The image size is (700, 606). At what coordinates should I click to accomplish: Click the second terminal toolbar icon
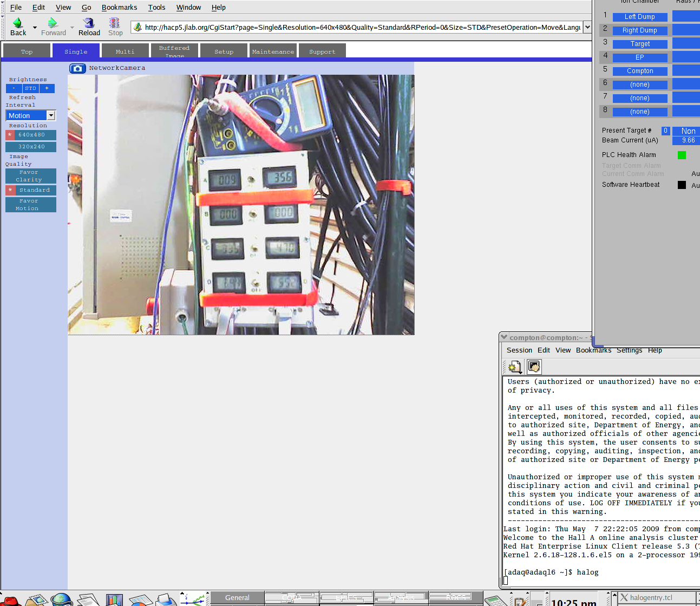coord(534,367)
